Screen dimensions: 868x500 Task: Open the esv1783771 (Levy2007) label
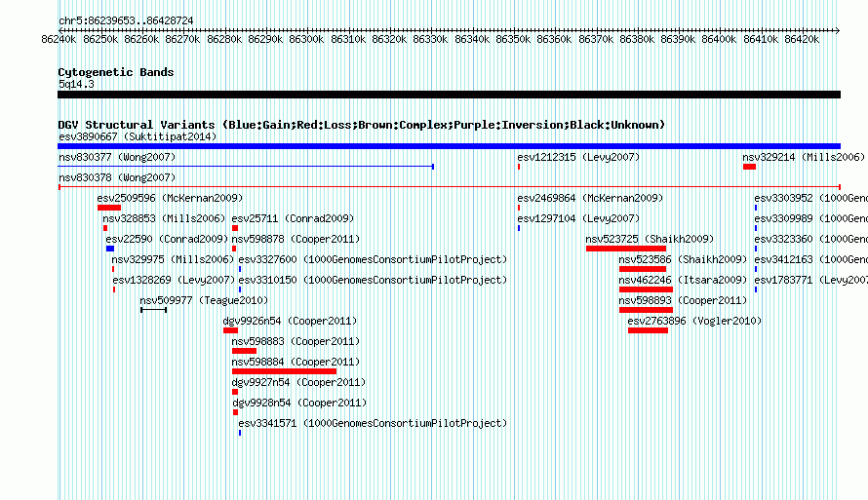pos(811,280)
